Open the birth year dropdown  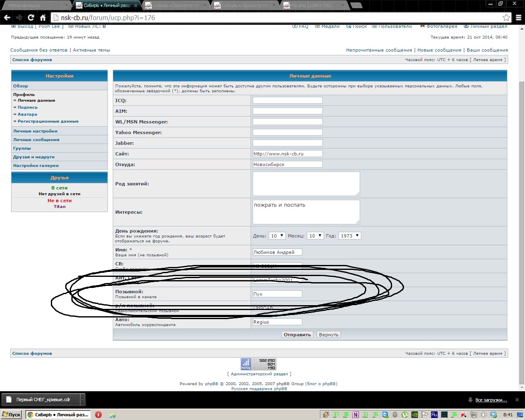coord(349,236)
